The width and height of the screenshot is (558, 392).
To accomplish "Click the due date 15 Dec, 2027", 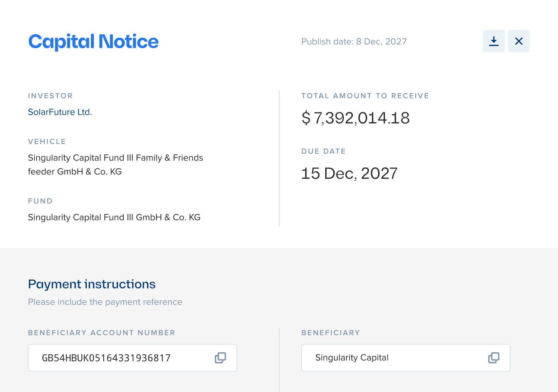I will (349, 173).
